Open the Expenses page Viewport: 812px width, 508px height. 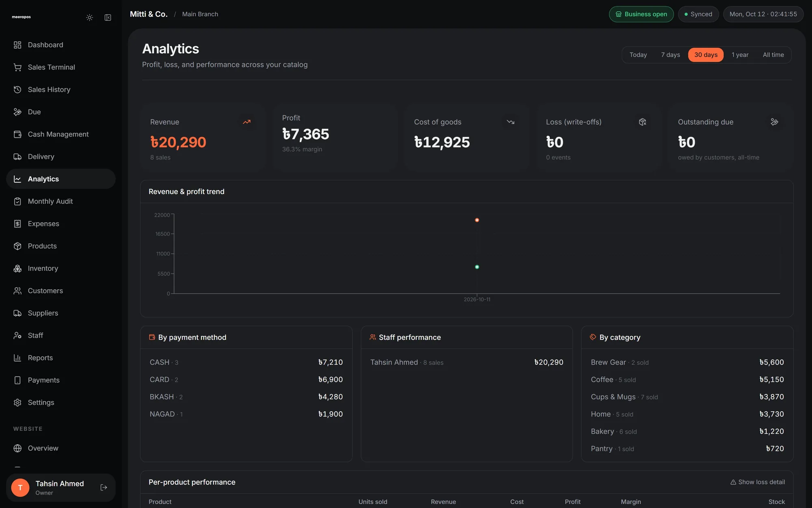[61, 224]
